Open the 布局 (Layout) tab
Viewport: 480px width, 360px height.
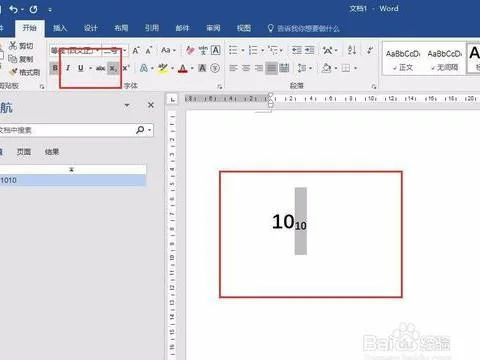click(121, 28)
